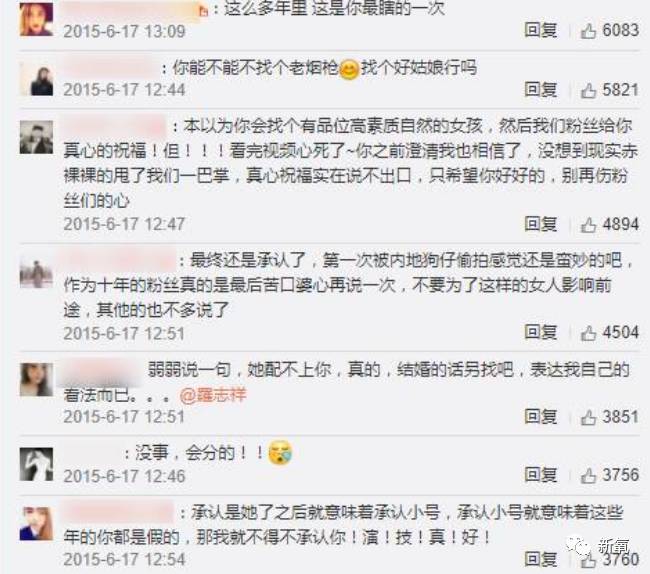650x574 pixels.
Task: Open first commenter's avatar with red lips
Action: 36,19
